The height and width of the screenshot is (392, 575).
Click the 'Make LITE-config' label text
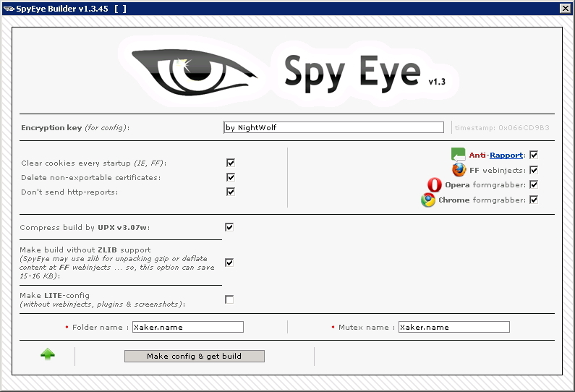(55, 295)
